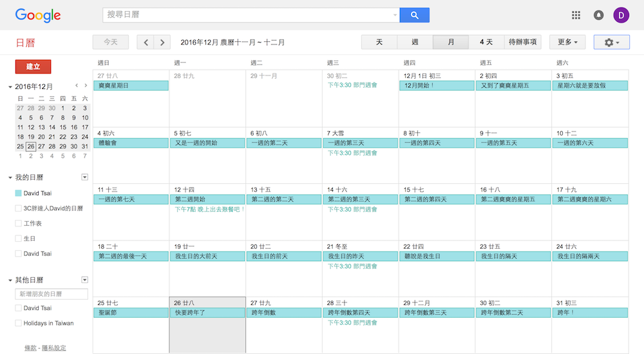Image resolution: width=644 pixels, height=354 pixels.
Task: Open the Google apps grid
Action: click(x=576, y=15)
